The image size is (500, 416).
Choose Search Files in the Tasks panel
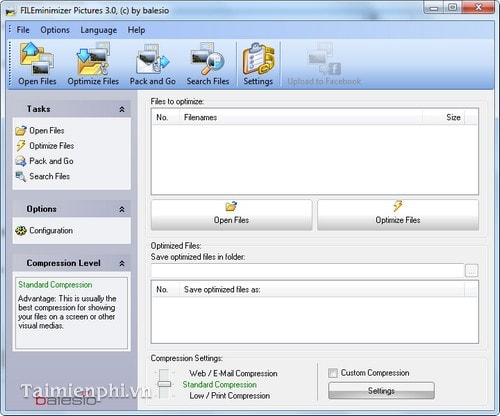point(43,176)
